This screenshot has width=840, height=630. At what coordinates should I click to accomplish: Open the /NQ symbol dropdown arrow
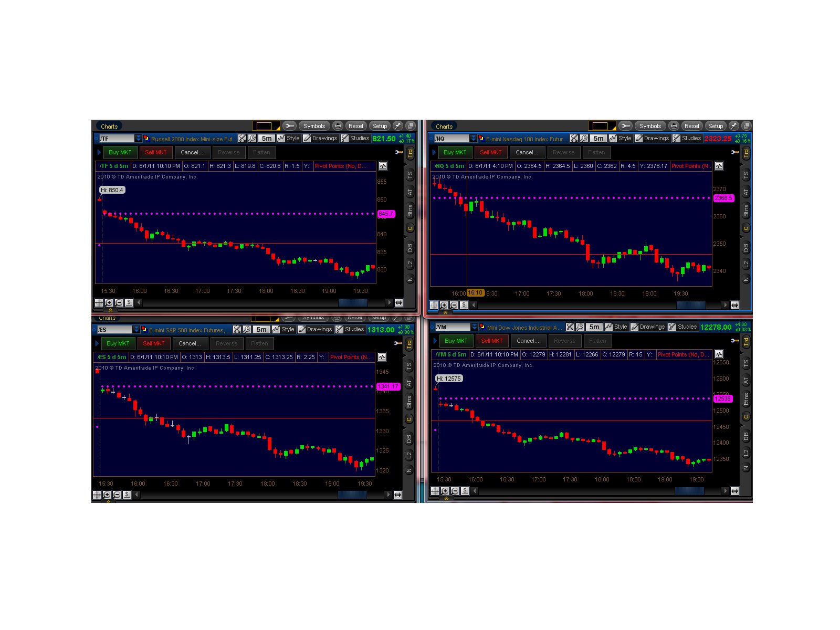(x=473, y=139)
